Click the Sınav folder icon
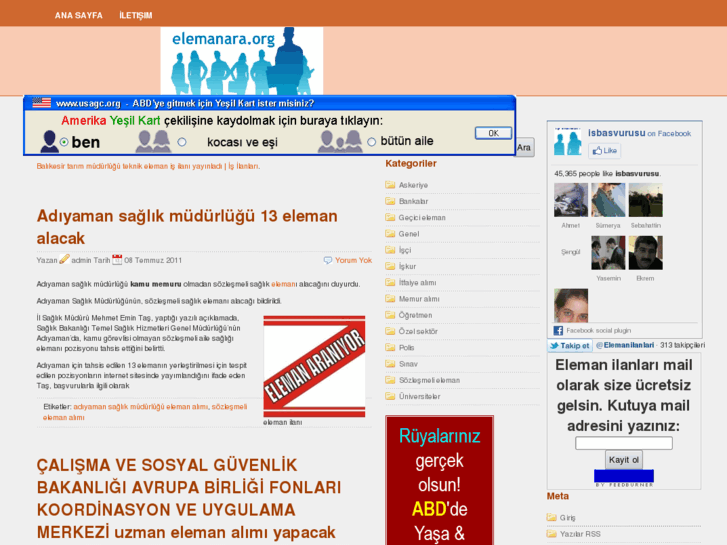Image resolution: width=727 pixels, height=545 pixels. [x=390, y=363]
